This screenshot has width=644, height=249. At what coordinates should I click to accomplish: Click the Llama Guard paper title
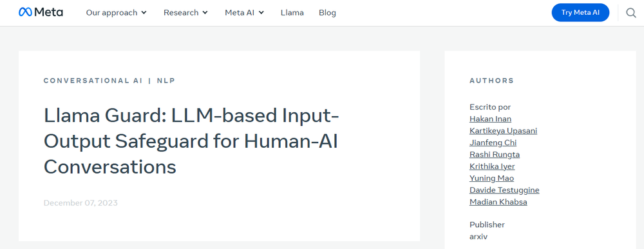(191, 141)
